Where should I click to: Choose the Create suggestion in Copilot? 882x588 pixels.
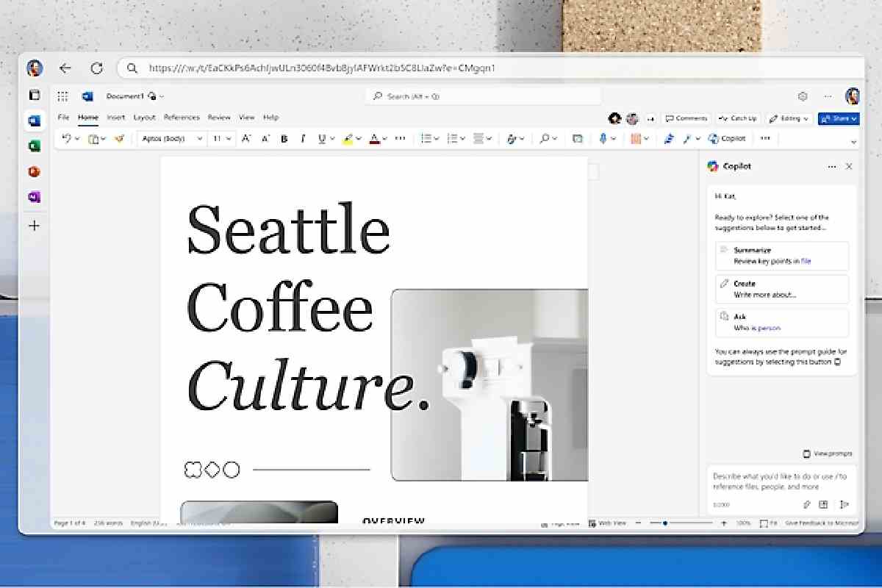[x=781, y=289]
